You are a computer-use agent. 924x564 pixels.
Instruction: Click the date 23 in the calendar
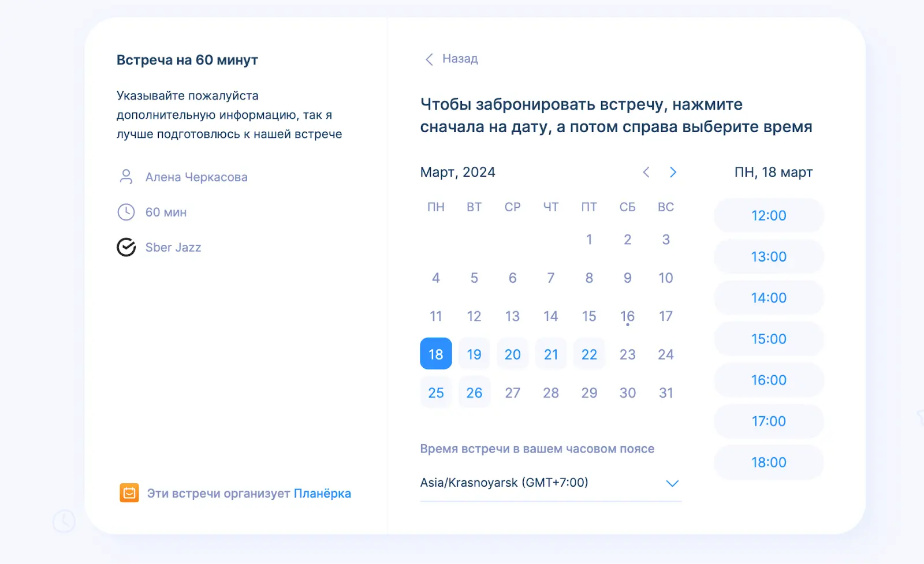point(627,354)
